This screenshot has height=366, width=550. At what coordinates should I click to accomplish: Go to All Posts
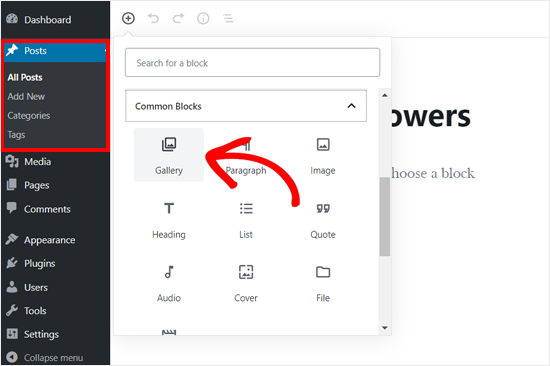tap(25, 77)
